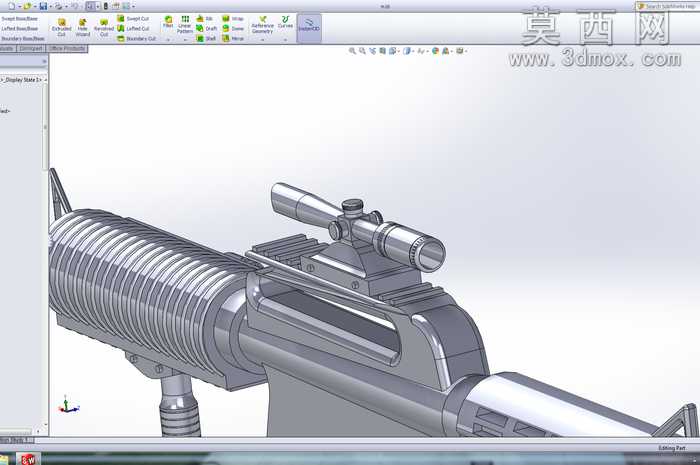Open the View Orientation icon
The height and width of the screenshot is (465, 700).
tap(392, 51)
